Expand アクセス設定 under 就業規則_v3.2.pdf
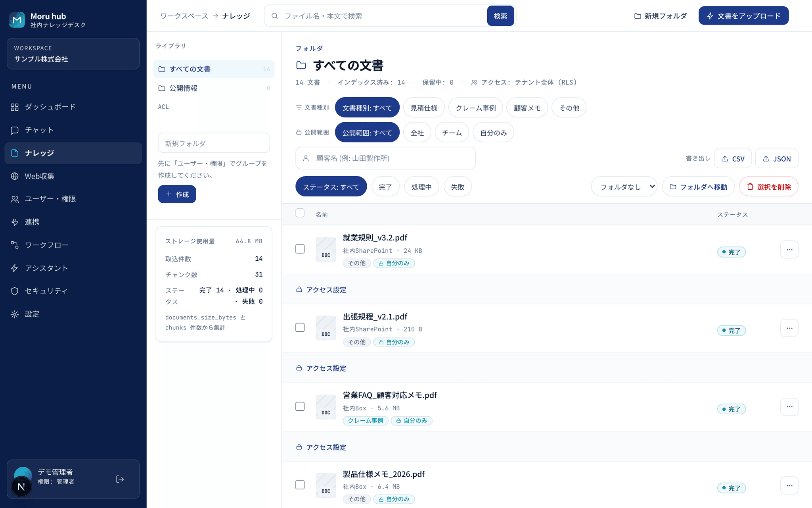The height and width of the screenshot is (508, 812). [321, 290]
